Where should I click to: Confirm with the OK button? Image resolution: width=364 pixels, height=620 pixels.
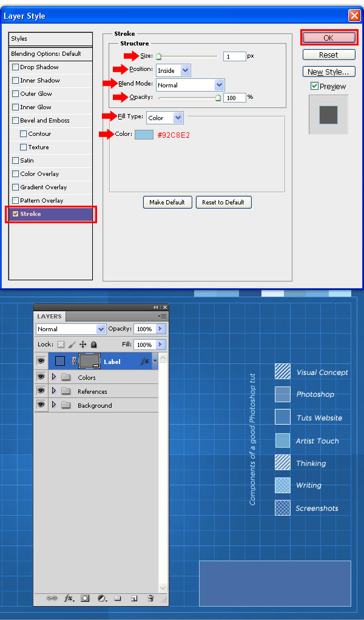point(329,38)
